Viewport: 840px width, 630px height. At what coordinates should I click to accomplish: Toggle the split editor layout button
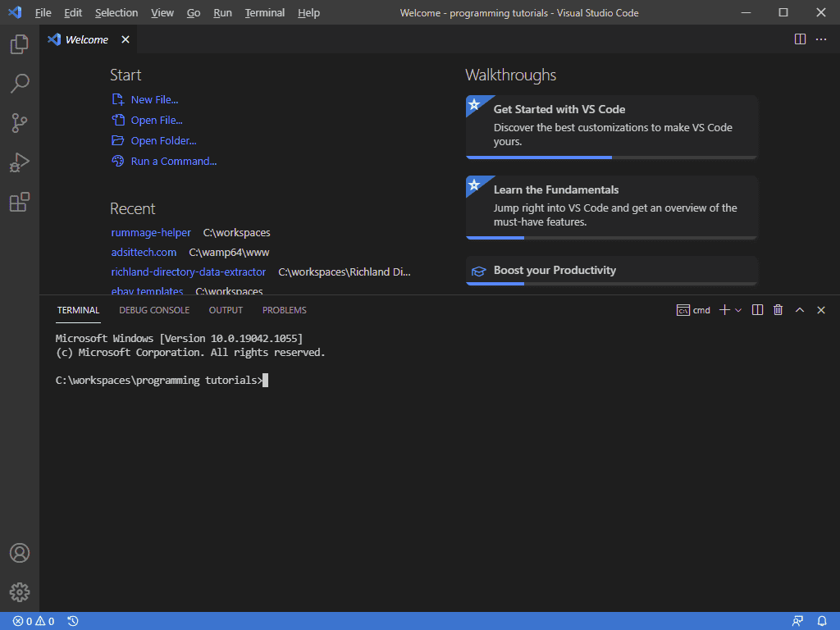[800, 39]
